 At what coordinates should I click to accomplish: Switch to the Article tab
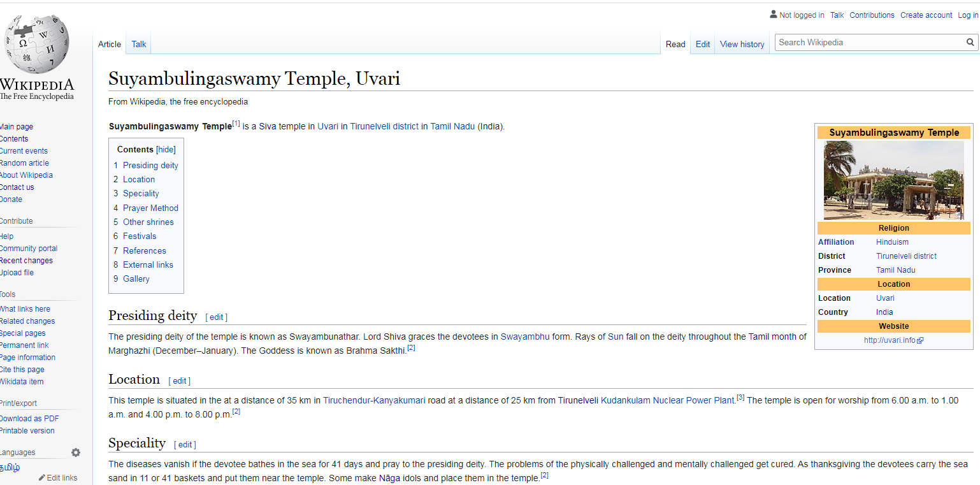pos(110,44)
